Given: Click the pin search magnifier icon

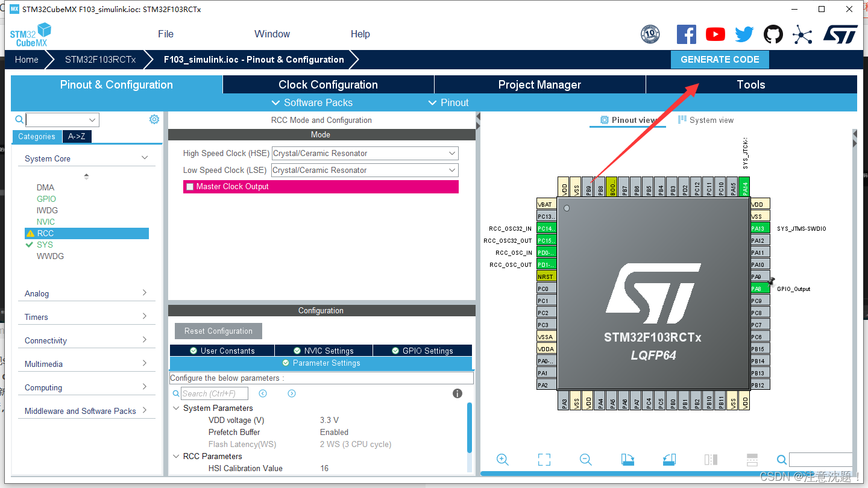Looking at the screenshot, I should tap(782, 460).
